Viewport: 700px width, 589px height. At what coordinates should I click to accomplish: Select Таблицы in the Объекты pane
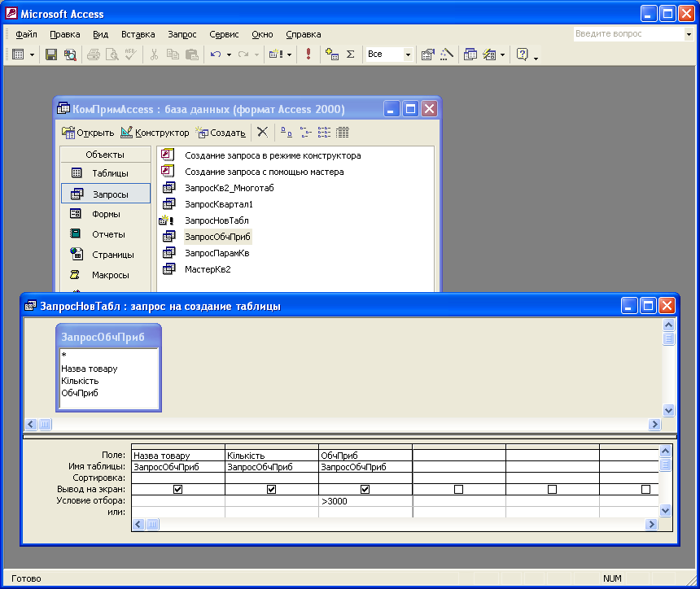point(105,173)
